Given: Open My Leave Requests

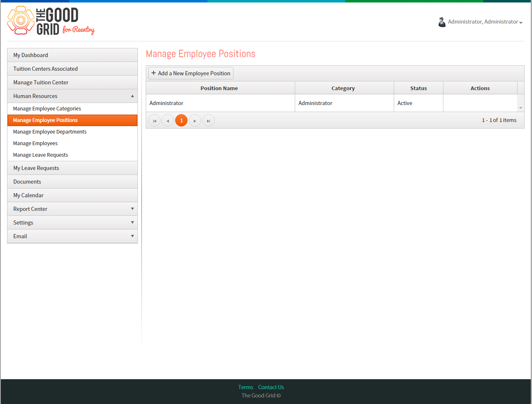Looking at the screenshot, I should click(x=72, y=168).
